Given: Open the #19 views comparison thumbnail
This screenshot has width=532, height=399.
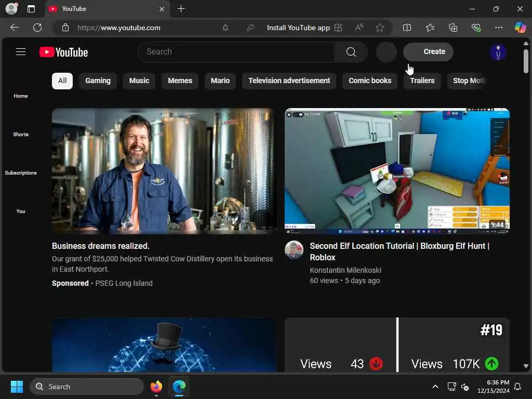Looking at the screenshot, I should click(x=397, y=345).
